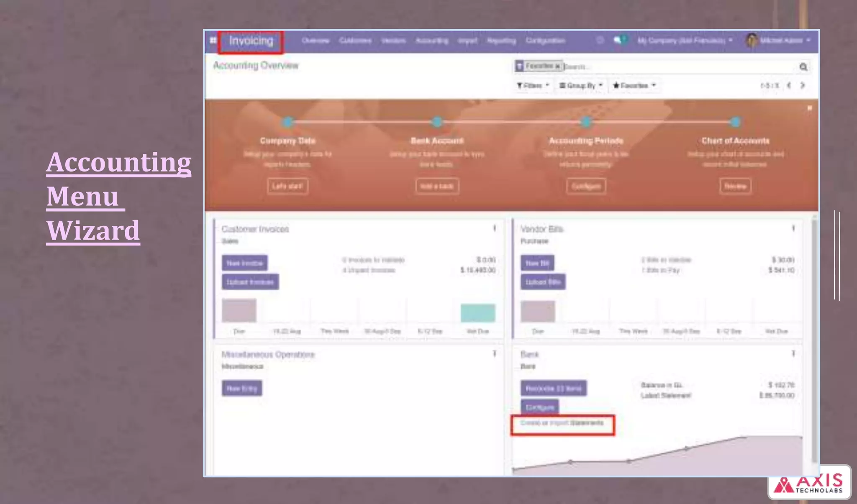Click invoices to validate link

tap(374, 260)
